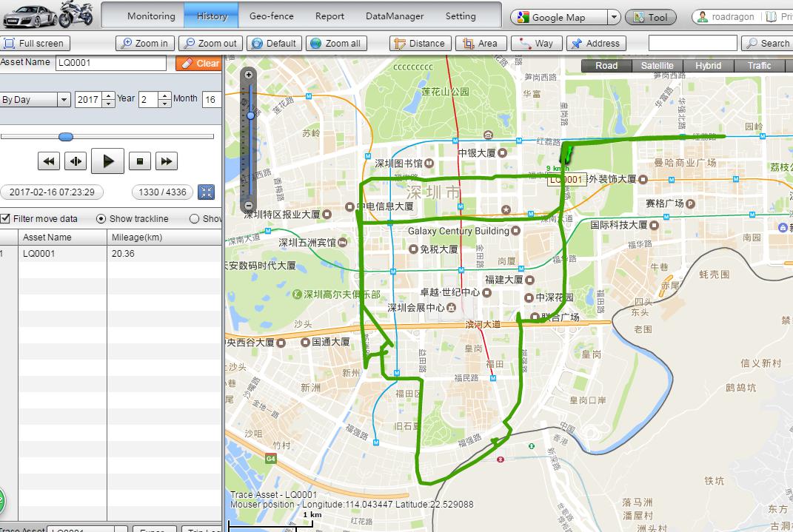This screenshot has height=532, width=793.
Task: Click the roadragon user account
Action: pos(726,17)
